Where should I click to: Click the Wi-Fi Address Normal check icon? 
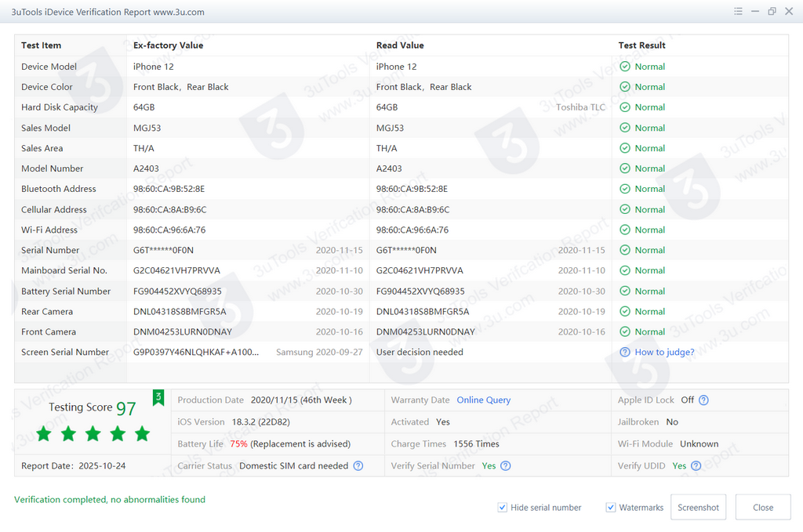[625, 230]
